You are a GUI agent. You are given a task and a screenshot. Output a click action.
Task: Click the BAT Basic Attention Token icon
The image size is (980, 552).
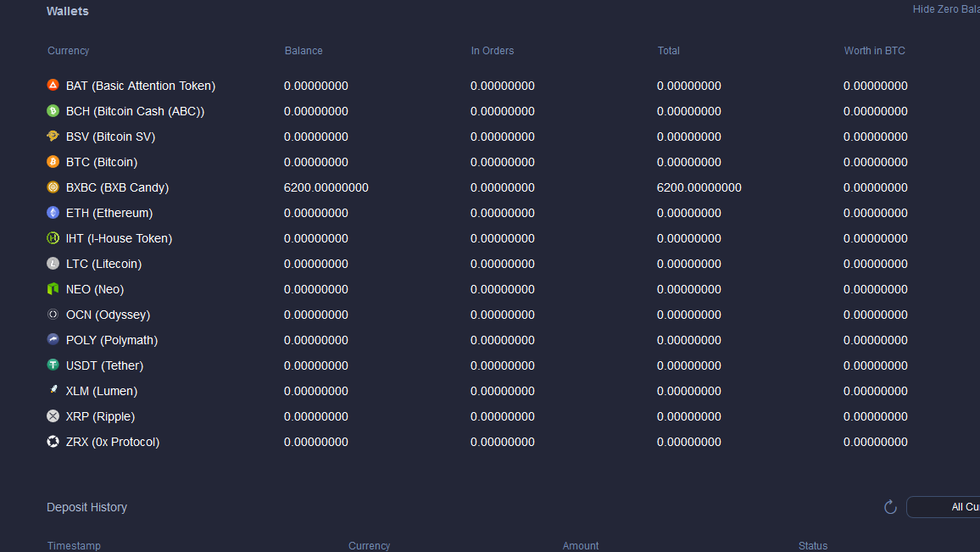click(x=53, y=85)
